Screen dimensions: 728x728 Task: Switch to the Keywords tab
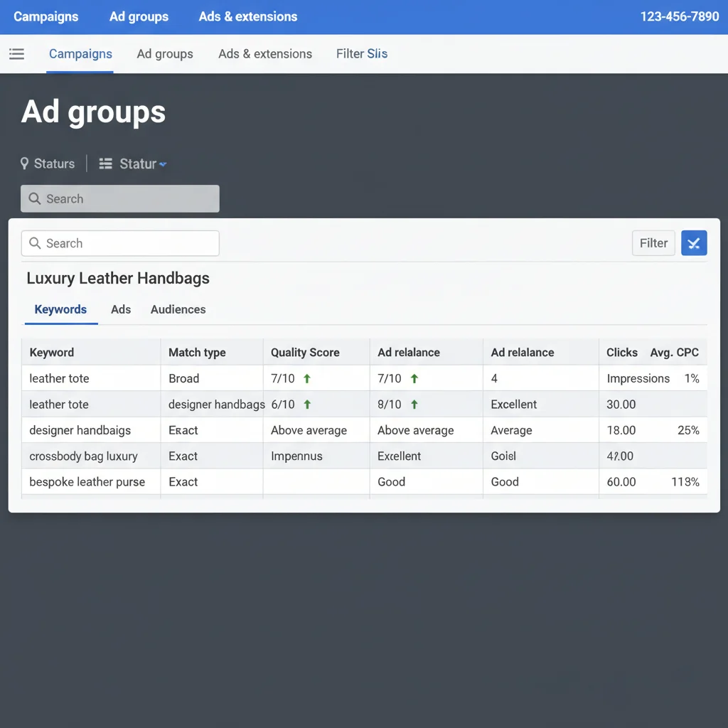click(x=61, y=309)
